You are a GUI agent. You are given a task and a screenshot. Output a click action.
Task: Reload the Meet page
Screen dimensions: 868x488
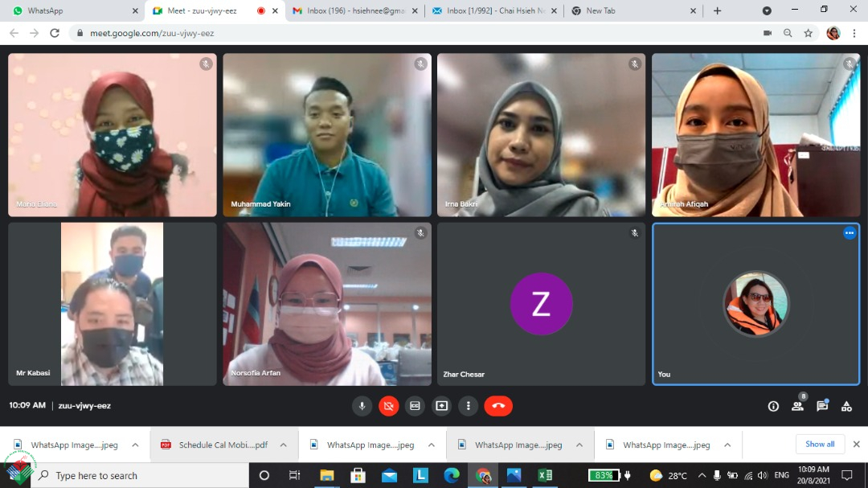[55, 33]
